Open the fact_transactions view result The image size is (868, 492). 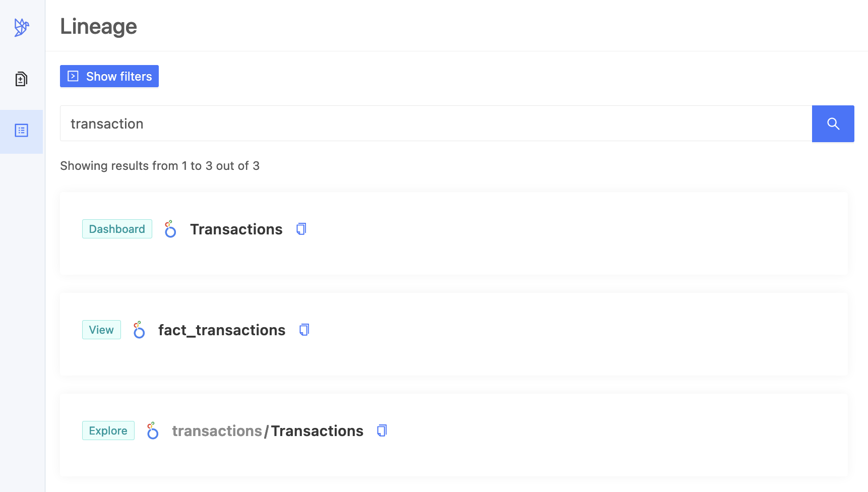click(x=222, y=330)
